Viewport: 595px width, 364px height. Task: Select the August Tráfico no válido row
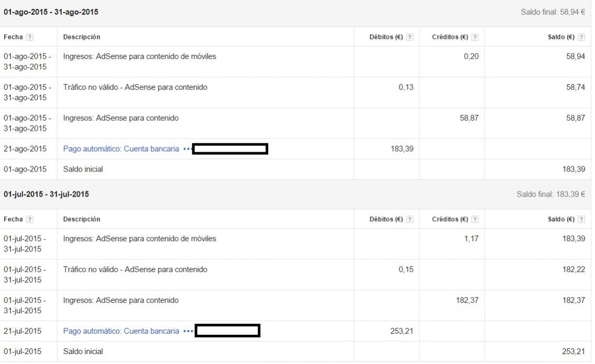tap(135, 87)
